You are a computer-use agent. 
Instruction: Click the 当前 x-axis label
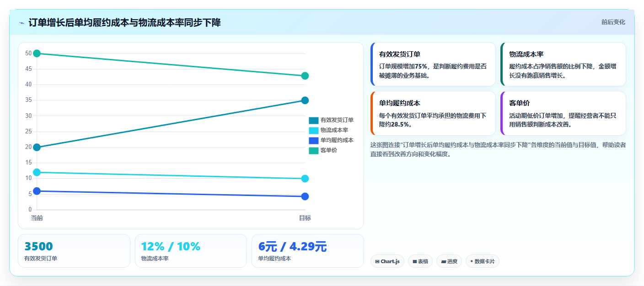tap(37, 218)
